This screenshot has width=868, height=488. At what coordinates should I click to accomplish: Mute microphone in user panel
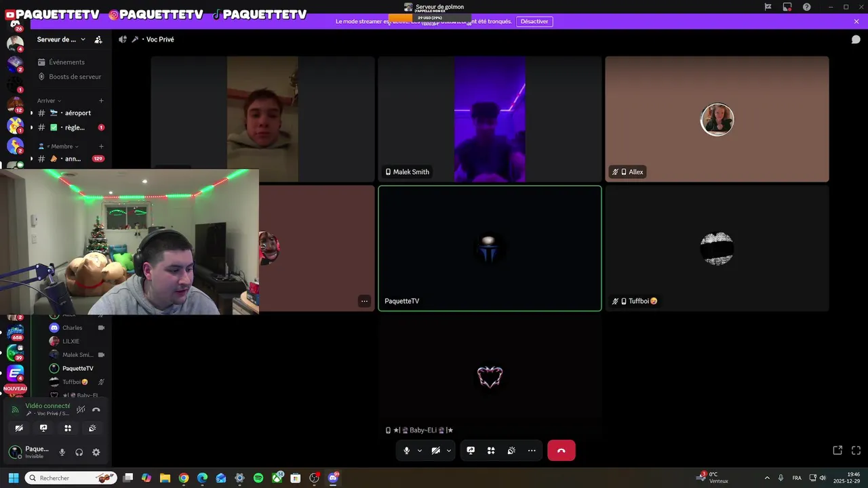click(x=62, y=452)
